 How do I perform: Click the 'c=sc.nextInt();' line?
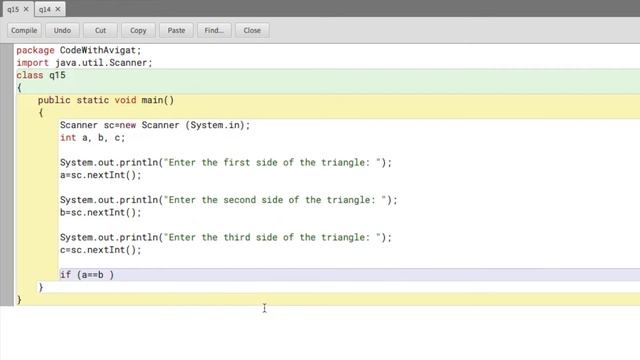click(100, 250)
